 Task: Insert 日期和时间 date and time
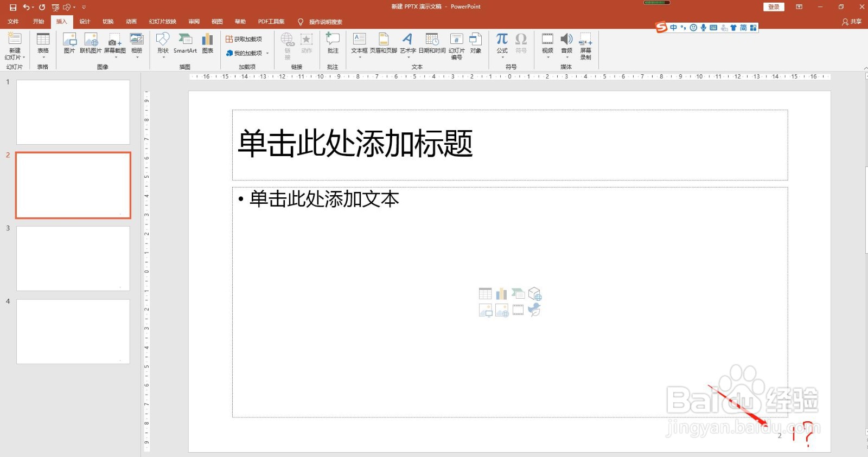(x=432, y=43)
